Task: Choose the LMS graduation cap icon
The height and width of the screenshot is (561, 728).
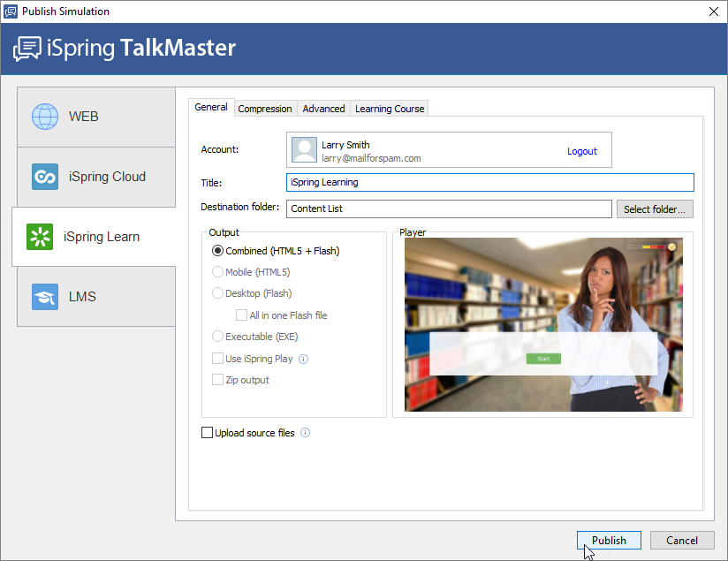Action: pos(45,297)
